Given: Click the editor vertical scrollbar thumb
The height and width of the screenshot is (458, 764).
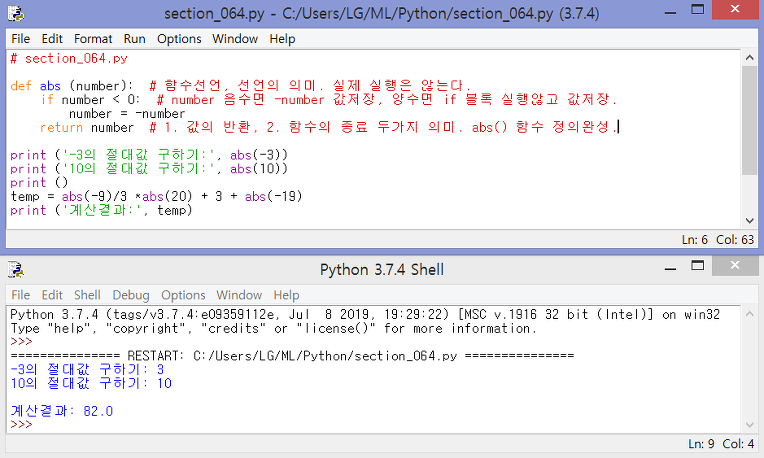Looking at the screenshot, I should (x=750, y=120).
